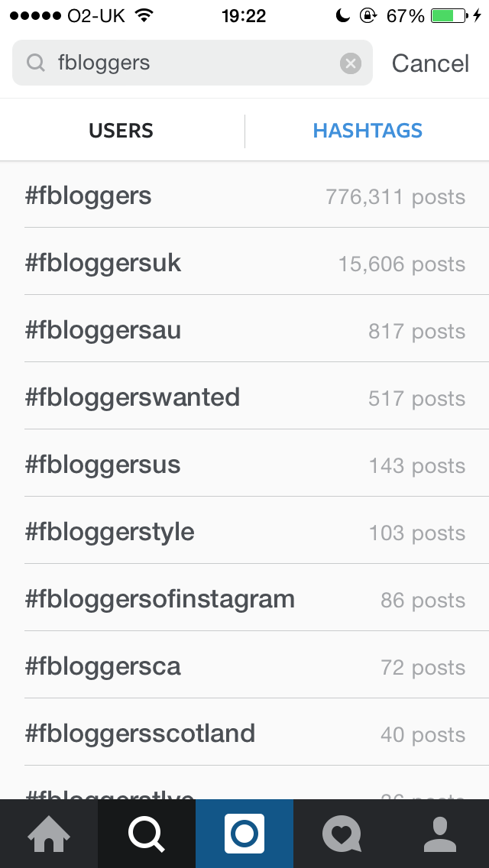
Task: Open the Activity heart icon
Action: pyautogui.click(x=342, y=833)
